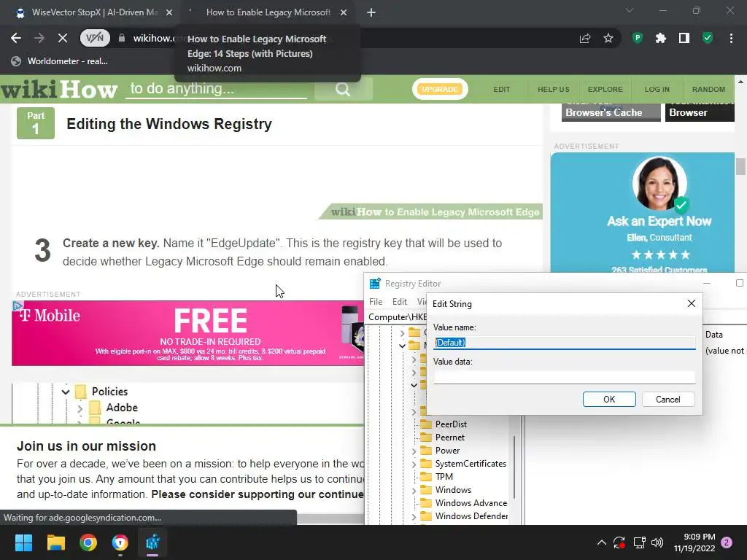This screenshot has width=747, height=560.
Task: Open the Worldometer bookmark
Action: [x=60, y=61]
